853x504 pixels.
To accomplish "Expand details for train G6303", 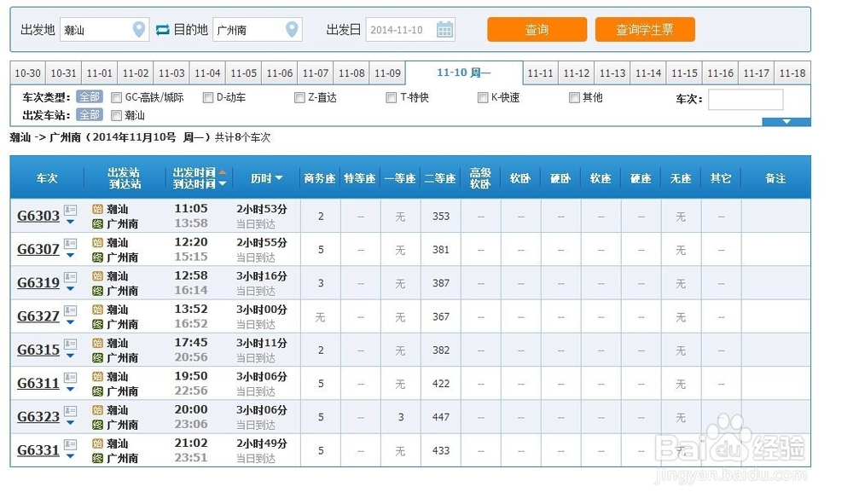I will [70, 223].
